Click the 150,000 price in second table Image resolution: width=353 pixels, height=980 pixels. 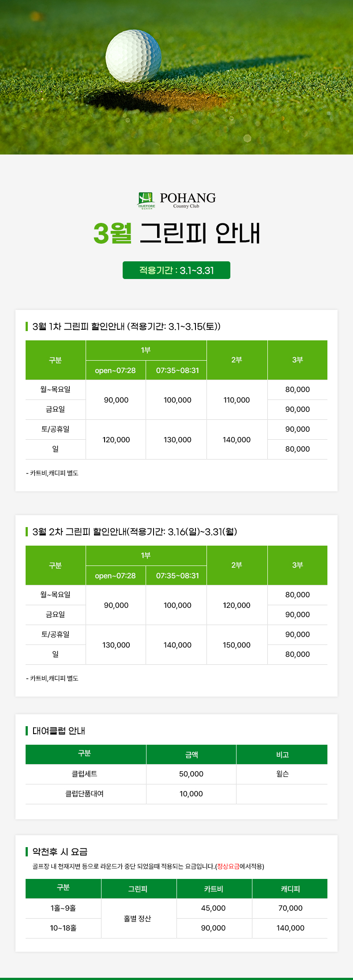[237, 645]
